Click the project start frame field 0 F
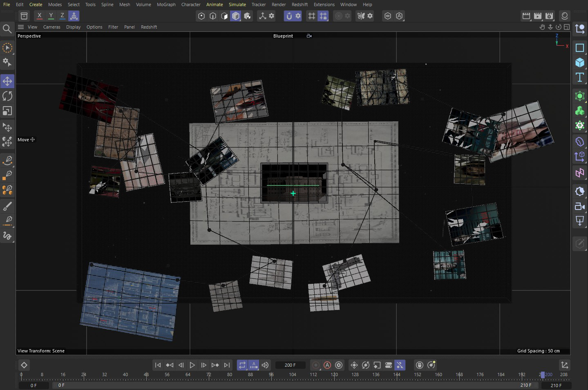588x390 pixels. coord(34,385)
